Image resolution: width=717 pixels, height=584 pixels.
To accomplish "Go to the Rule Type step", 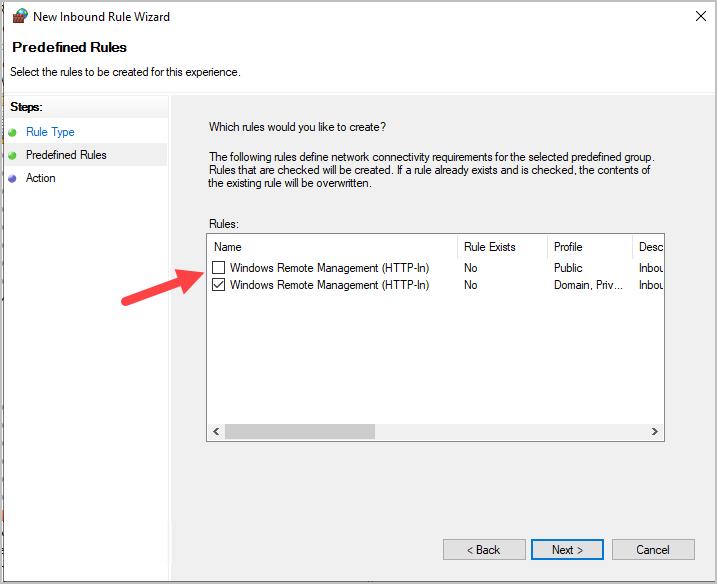I will point(50,132).
